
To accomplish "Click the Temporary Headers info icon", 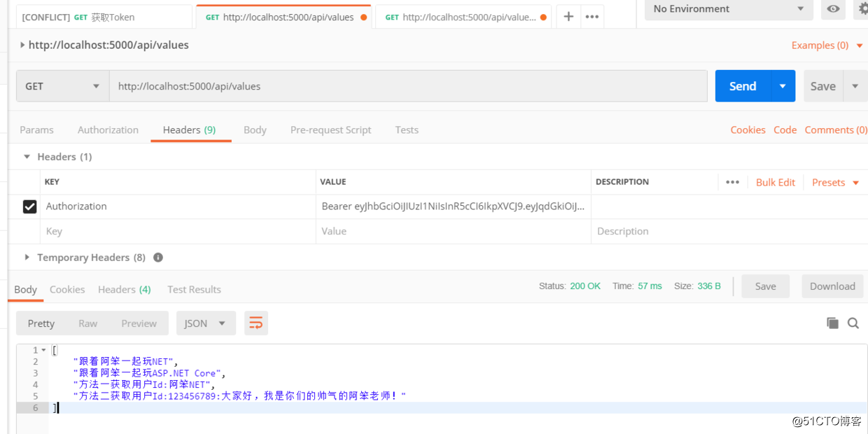I will tap(158, 257).
